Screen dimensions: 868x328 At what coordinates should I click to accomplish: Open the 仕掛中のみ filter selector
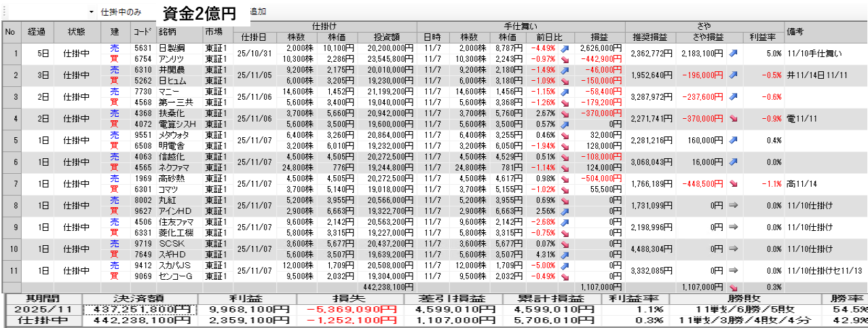coord(121,12)
